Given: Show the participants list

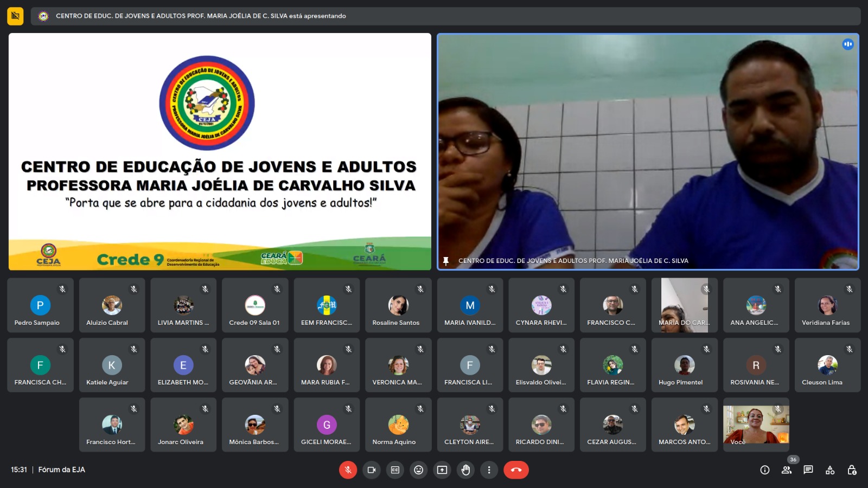Looking at the screenshot, I should click(x=787, y=470).
